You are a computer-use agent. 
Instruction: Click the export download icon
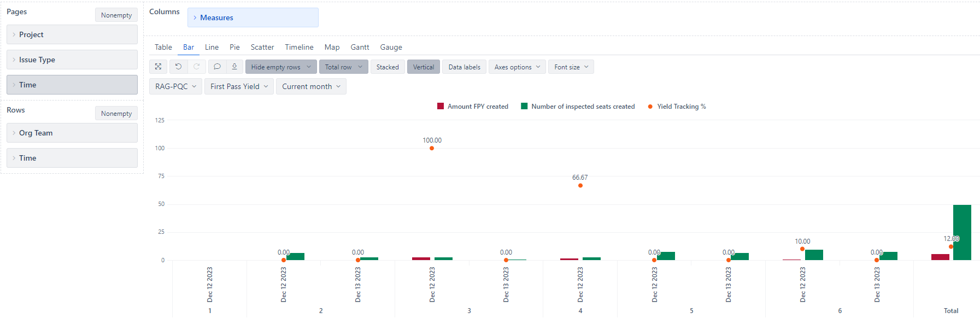(x=234, y=67)
